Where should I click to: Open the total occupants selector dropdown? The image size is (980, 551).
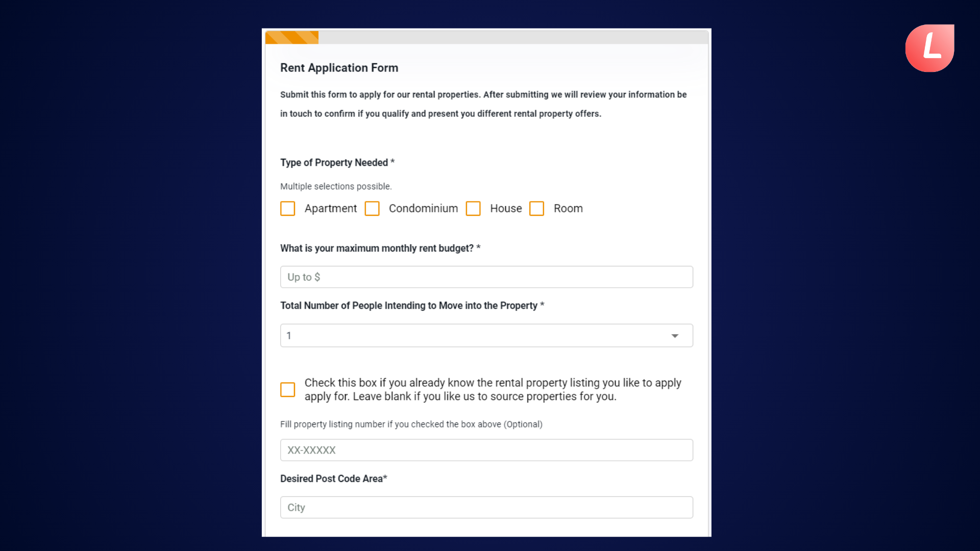pos(486,335)
